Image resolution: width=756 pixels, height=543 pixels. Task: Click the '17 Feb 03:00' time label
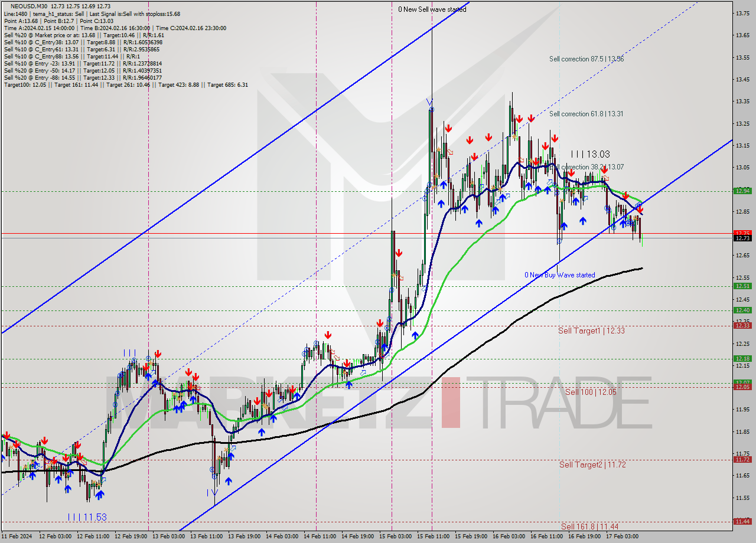click(624, 537)
